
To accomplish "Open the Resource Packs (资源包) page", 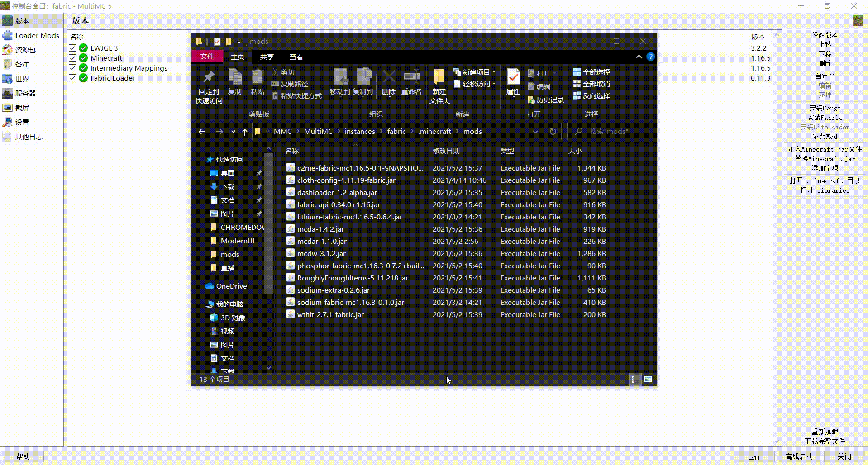I will click(x=31, y=50).
